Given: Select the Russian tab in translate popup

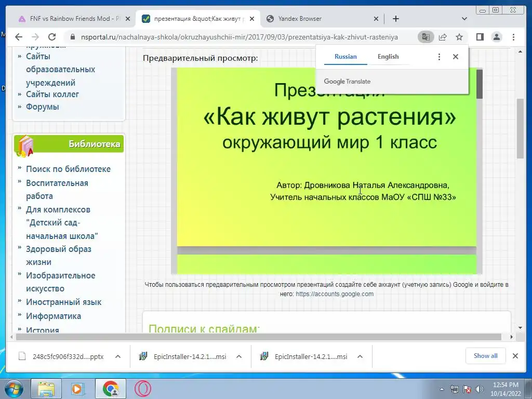Looking at the screenshot, I should coord(345,57).
